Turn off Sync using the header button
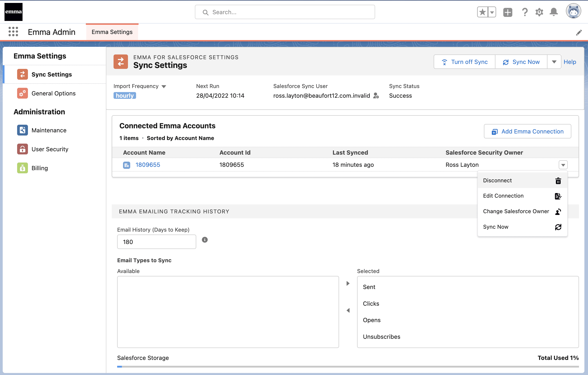The height and width of the screenshot is (375, 588). (465, 62)
